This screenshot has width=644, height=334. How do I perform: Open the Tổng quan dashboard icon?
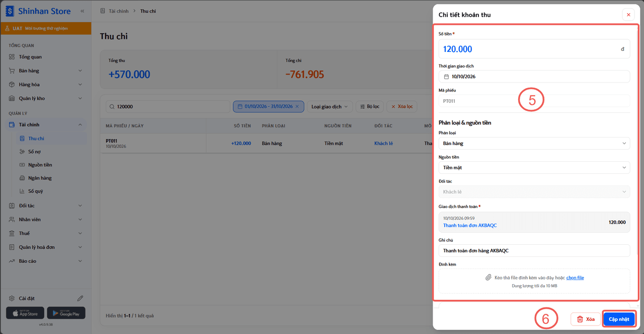(x=12, y=57)
